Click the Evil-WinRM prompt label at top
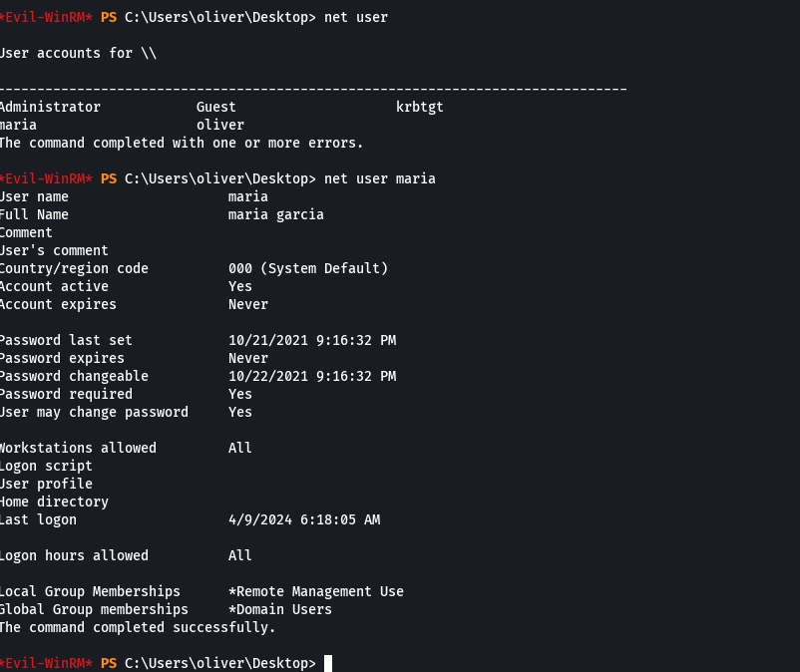Viewport: 800px width, 672px height. (x=45, y=17)
